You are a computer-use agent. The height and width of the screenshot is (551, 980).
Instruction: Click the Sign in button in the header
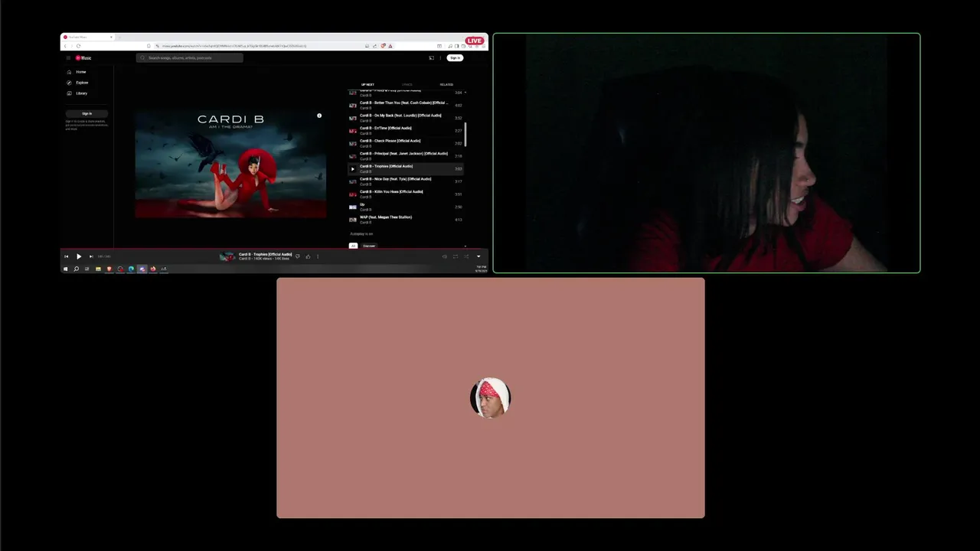(x=455, y=58)
